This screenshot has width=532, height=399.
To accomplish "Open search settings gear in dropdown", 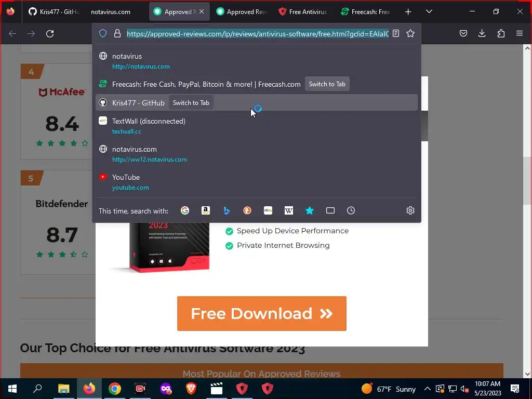I will (410, 210).
